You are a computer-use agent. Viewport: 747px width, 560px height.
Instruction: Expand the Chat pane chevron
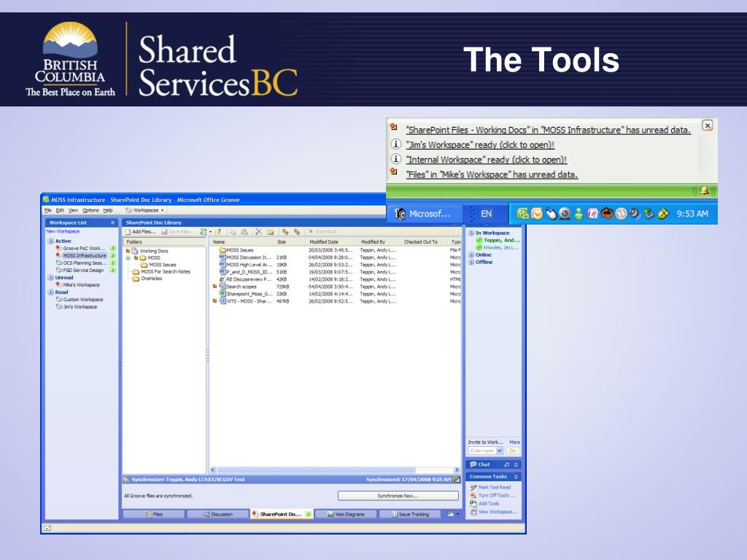(x=516, y=464)
